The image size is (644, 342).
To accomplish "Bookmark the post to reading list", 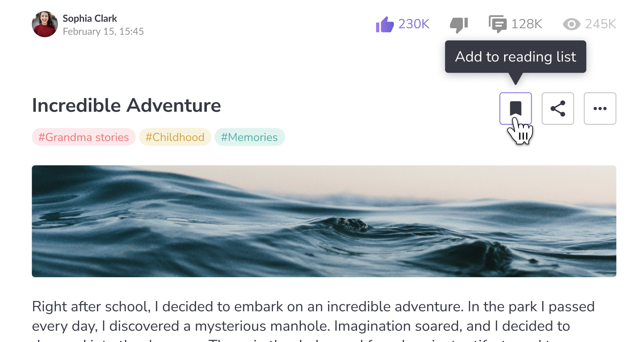I will pyautogui.click(x=515, y=108).
